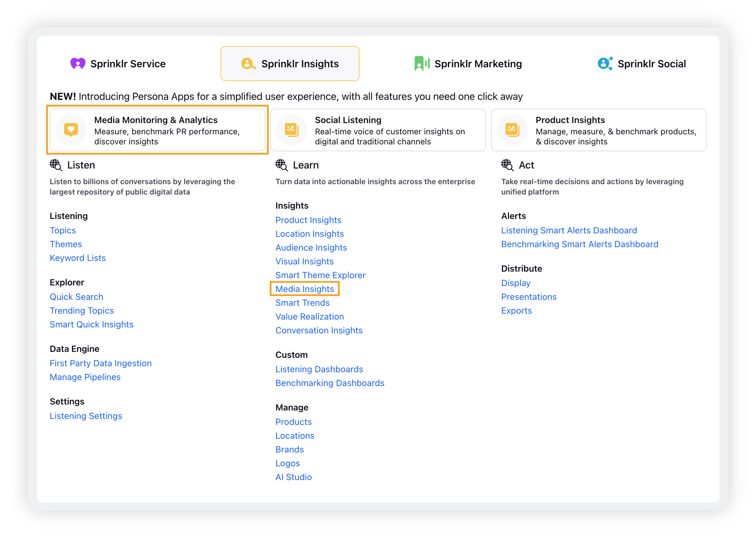Screen dimensions: 756x538
Task: Open AI Studio under Manage
Action: click(293, 477)
